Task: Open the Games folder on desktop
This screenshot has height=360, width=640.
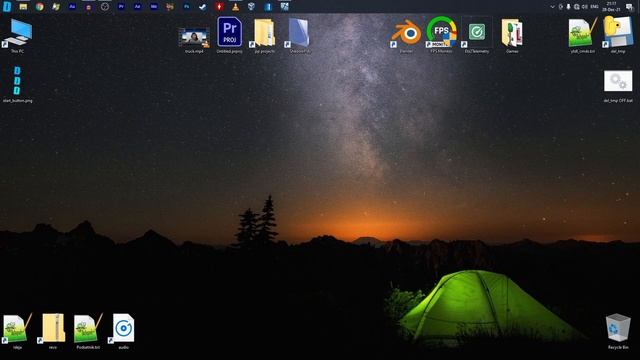Action: pyautogui.click(x=512, y=35)
